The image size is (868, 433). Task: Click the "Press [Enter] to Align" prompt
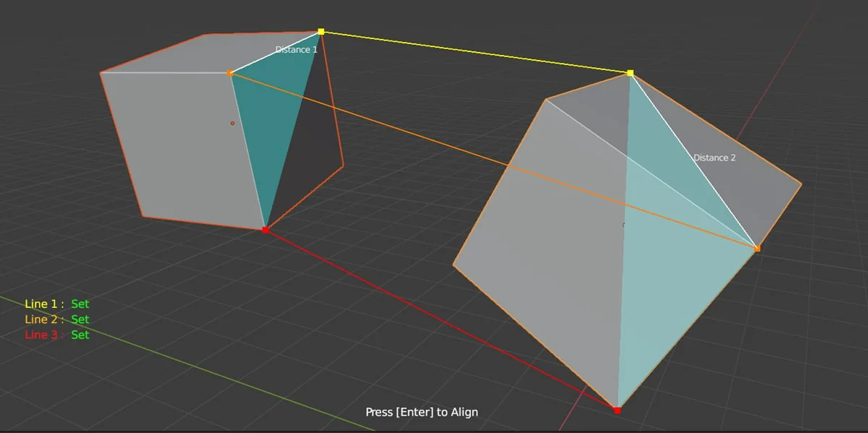pyautogui.click(x=422, y=412)
